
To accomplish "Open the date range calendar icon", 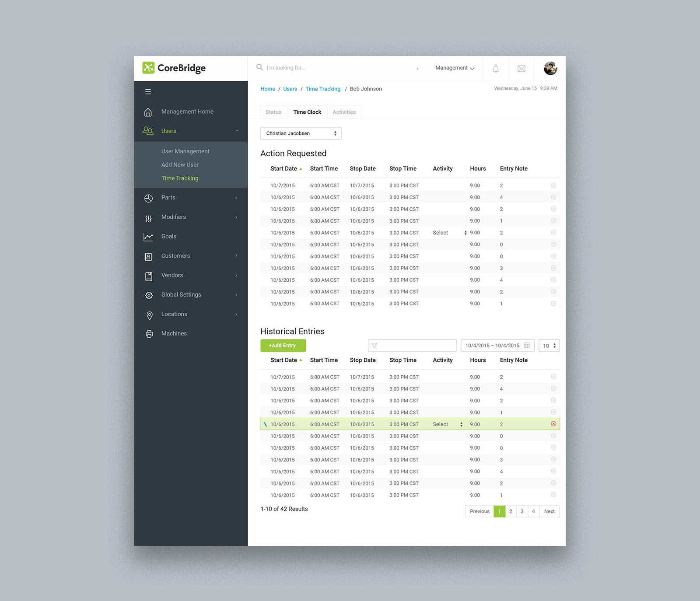I will pyautogui.click(x=527, y=346).
